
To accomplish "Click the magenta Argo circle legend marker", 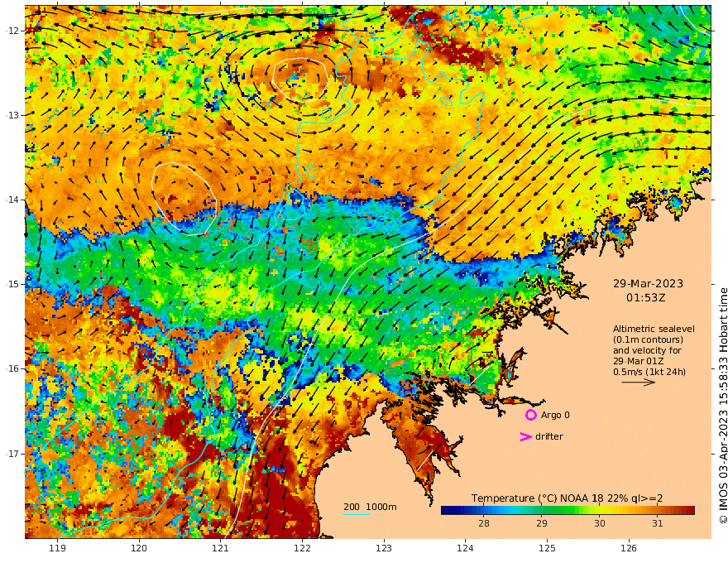I will pyautogui.click(x=531, y=415).
